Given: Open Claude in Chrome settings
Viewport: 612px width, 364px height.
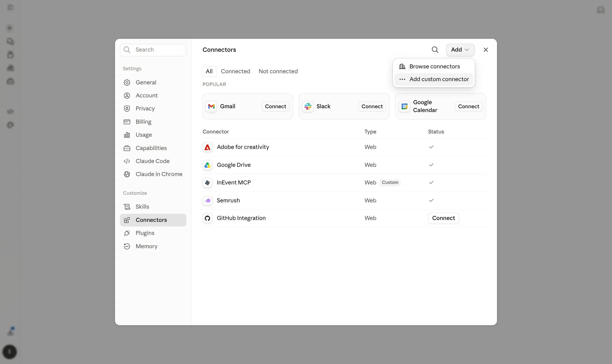Looking at the screenshot, I should [153, 174].
